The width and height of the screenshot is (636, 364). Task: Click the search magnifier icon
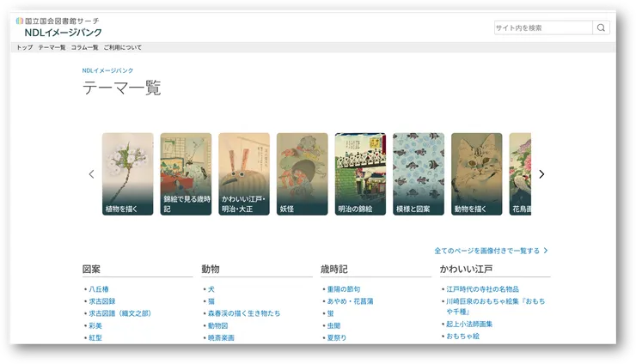pyautogui.click(x=601, y=27)
